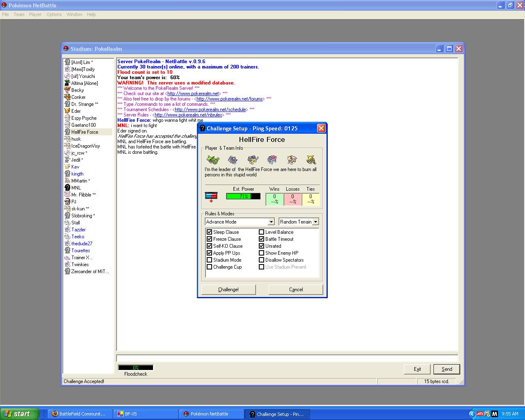Open the pokerealm.net/nbrules link
The image size is (525, 420).
tap(188, 115)
